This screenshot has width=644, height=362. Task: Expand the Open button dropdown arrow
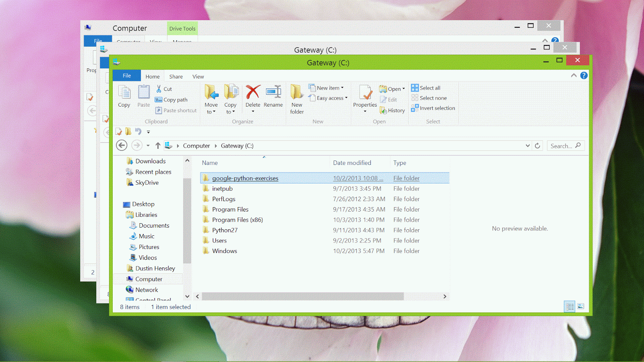(x=404, y=89)
